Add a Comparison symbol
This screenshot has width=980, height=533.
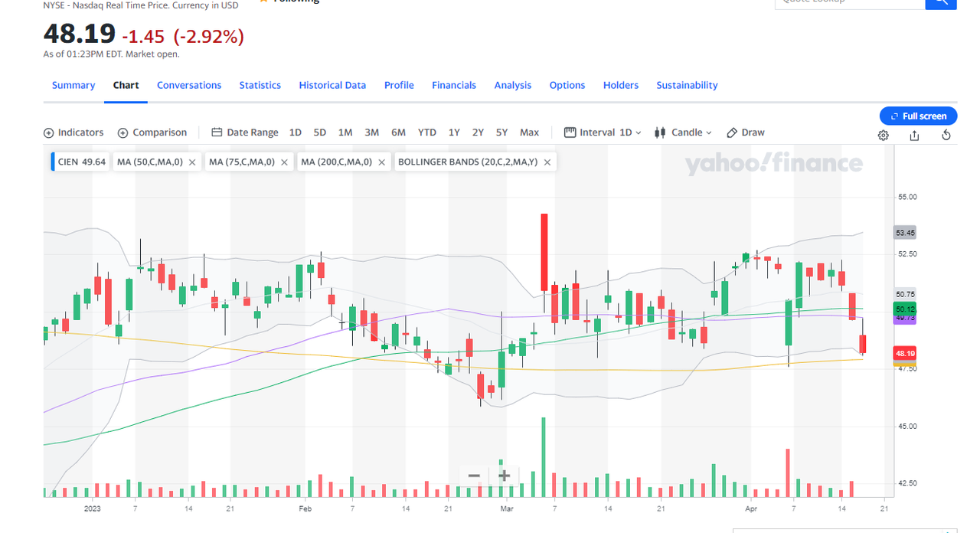point(152,132)
